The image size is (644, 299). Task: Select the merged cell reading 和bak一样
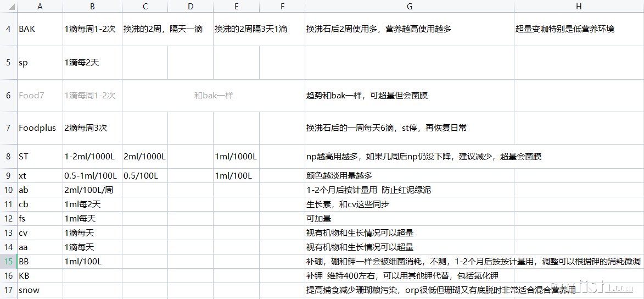213,96
